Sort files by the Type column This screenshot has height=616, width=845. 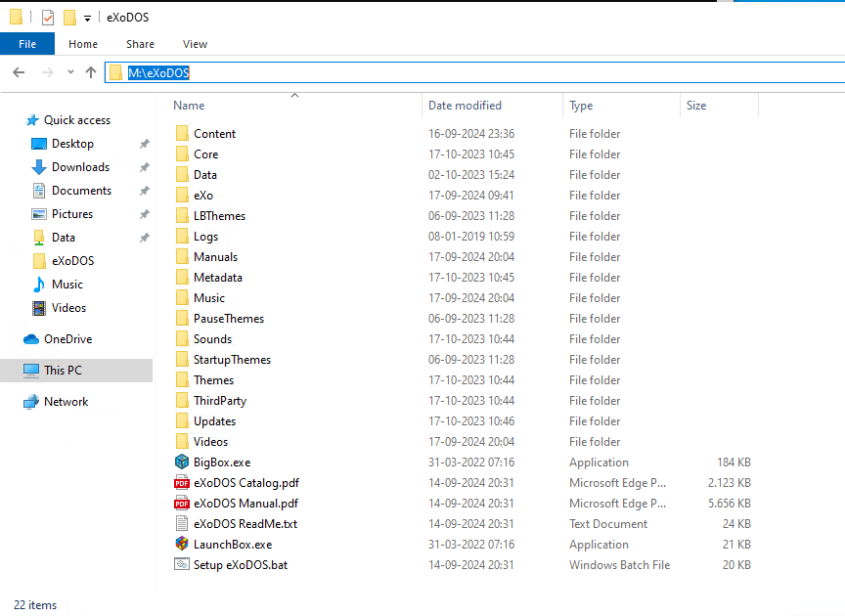click(581, 106)
